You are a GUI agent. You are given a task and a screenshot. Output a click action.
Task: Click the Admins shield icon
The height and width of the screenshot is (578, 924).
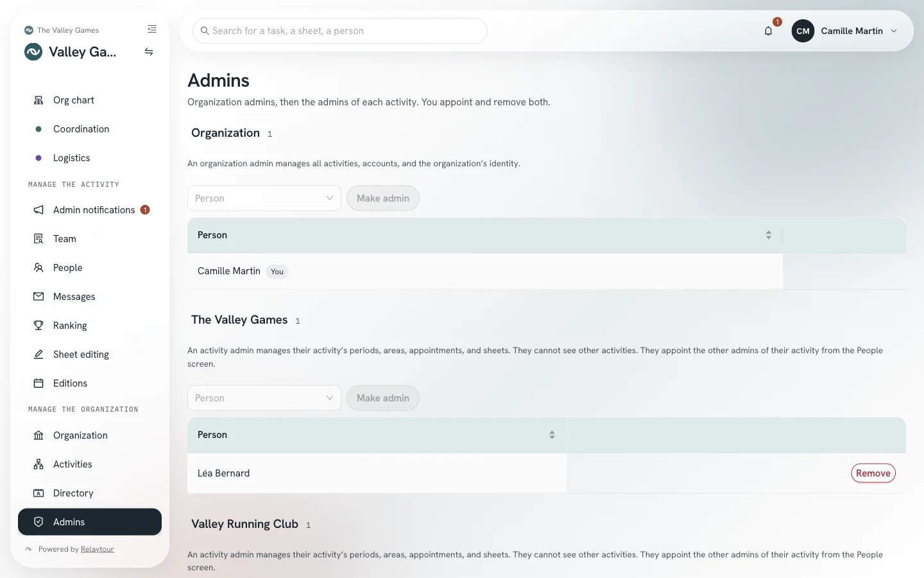point(38,522)
